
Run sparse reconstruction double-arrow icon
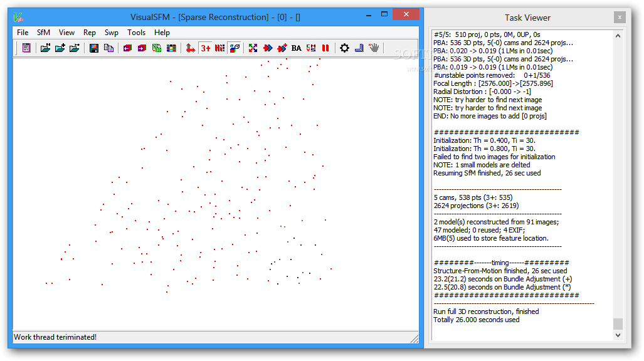point(268,48)
